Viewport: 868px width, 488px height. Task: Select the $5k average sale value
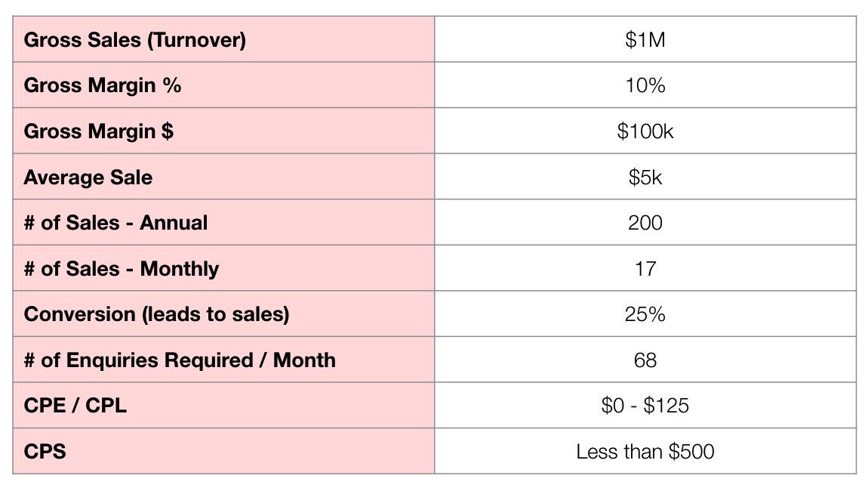click(x=645, y=178)
